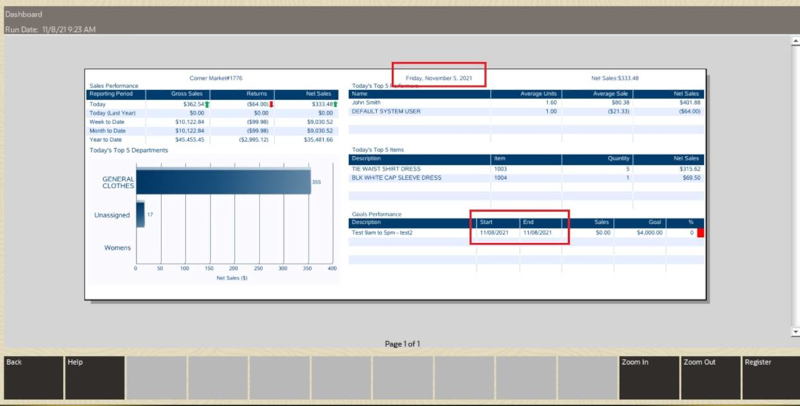Click John Smith net sales $401.88
This screenshot has width=800, height=406.
[690, 103]
